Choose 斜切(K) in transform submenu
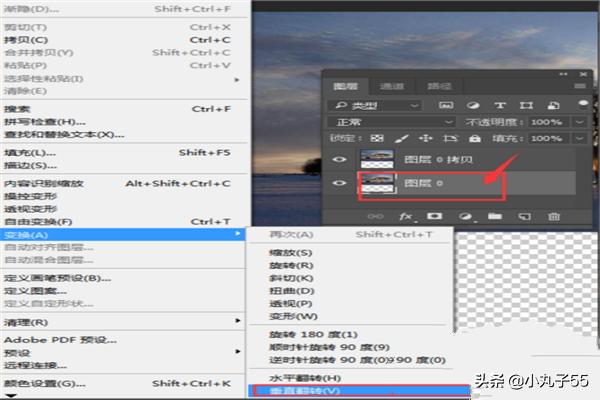This screenshot has height=400, width=600. point(350,278)
